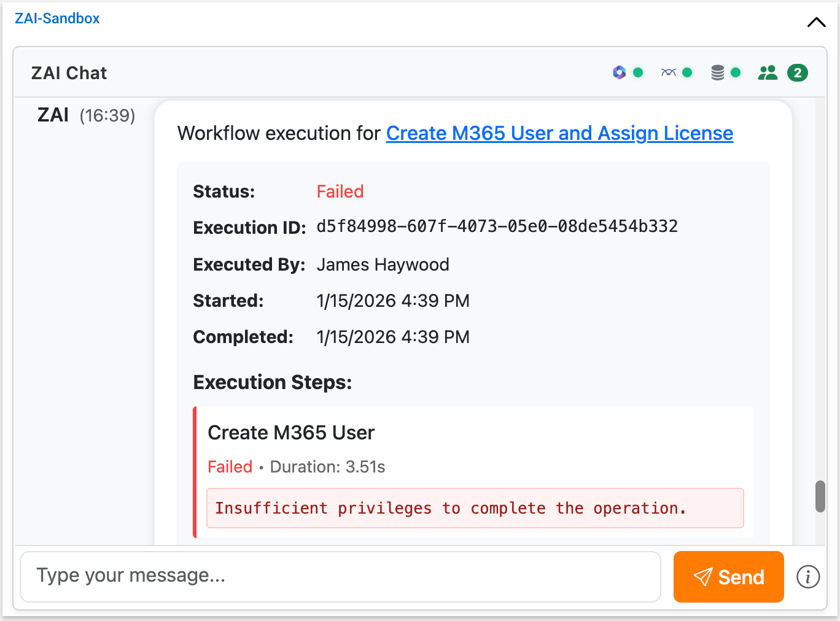The image size is (840, 621).
Task: Click the green dot beside database icon
Action: (x=736, y=72)
